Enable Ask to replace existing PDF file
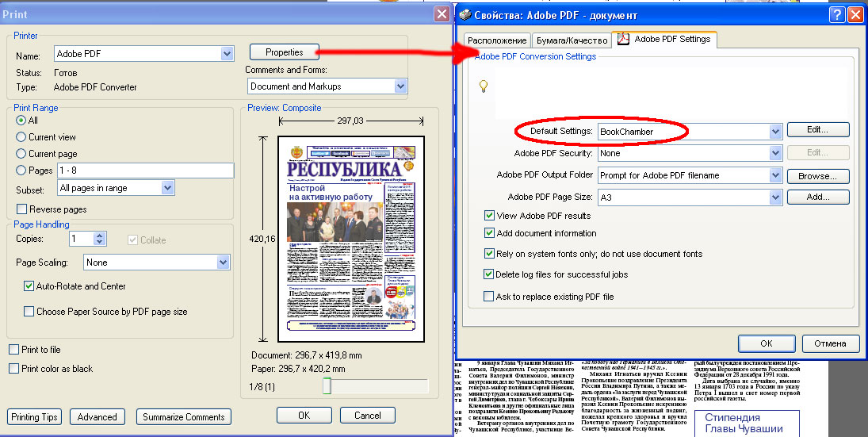 click(x=488, y=297)
